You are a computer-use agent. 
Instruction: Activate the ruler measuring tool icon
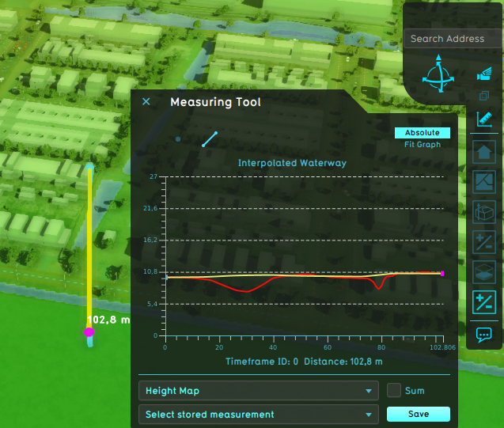(x=484, y=120)
